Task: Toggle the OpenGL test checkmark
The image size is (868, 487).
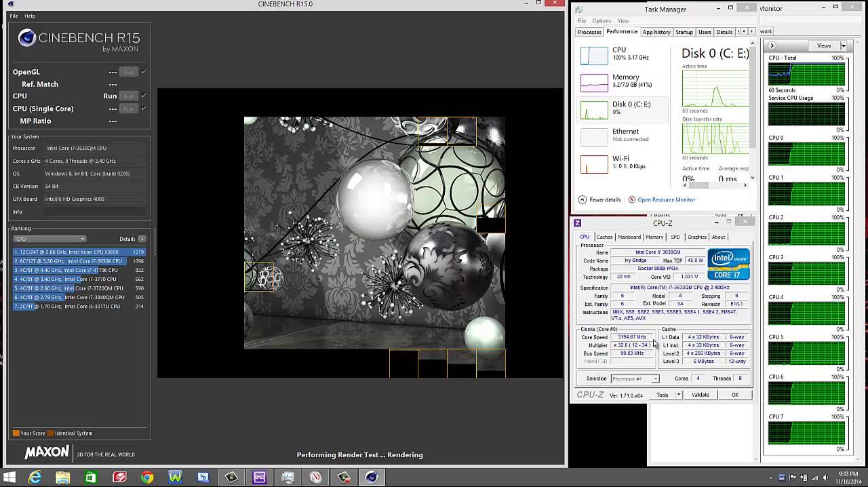Action: pyautogui.click(x=144, y=72)
